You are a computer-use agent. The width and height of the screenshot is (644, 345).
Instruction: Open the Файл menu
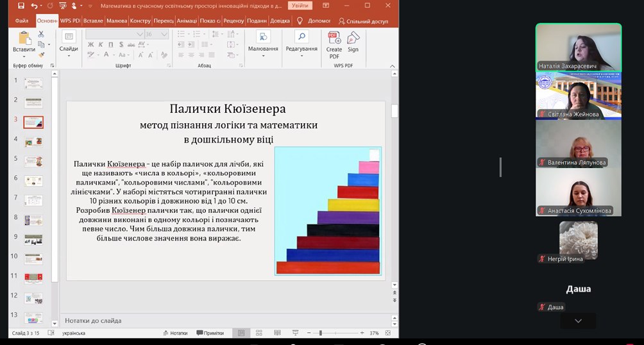coord(21,21)
